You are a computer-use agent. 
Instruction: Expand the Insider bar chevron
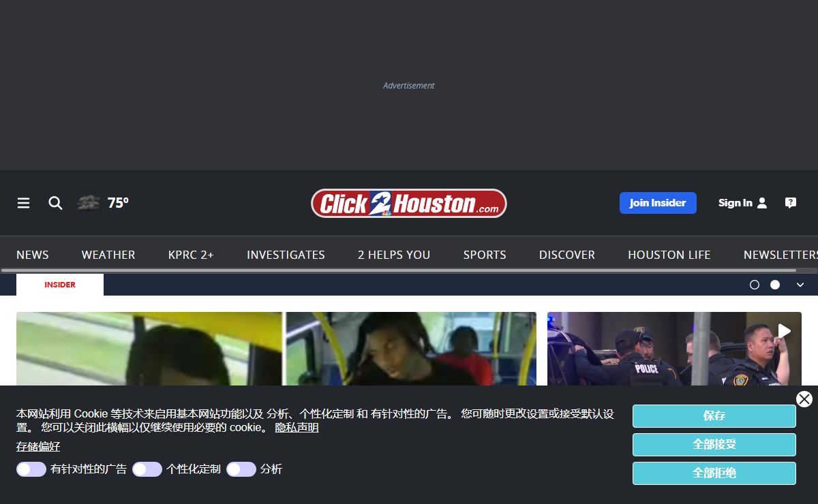point(800,285)
